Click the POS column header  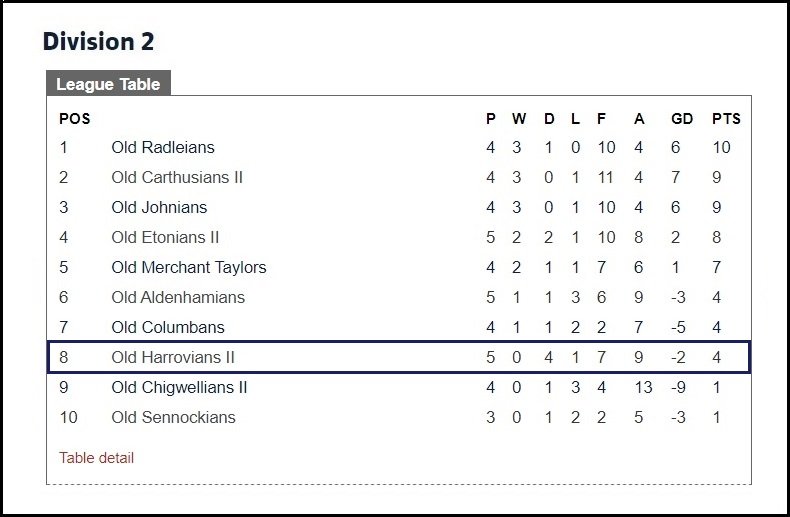[x=74, y=118]
